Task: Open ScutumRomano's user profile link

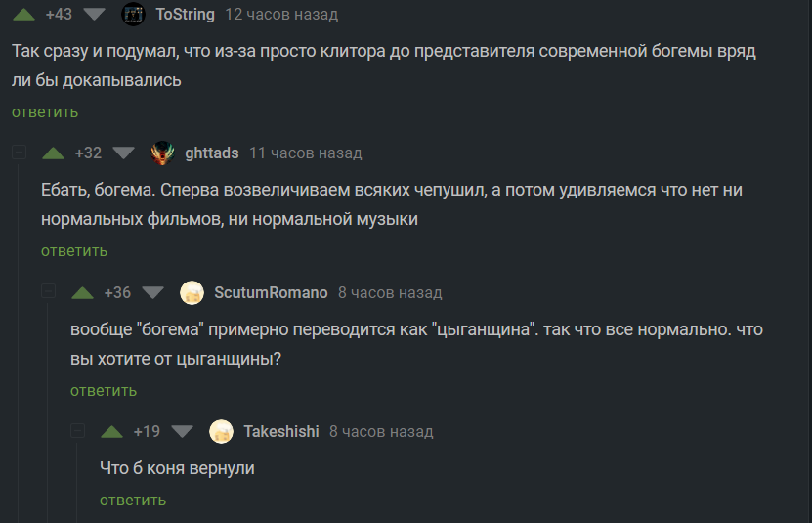Action: pyautogui.click(x=271, y=293)
